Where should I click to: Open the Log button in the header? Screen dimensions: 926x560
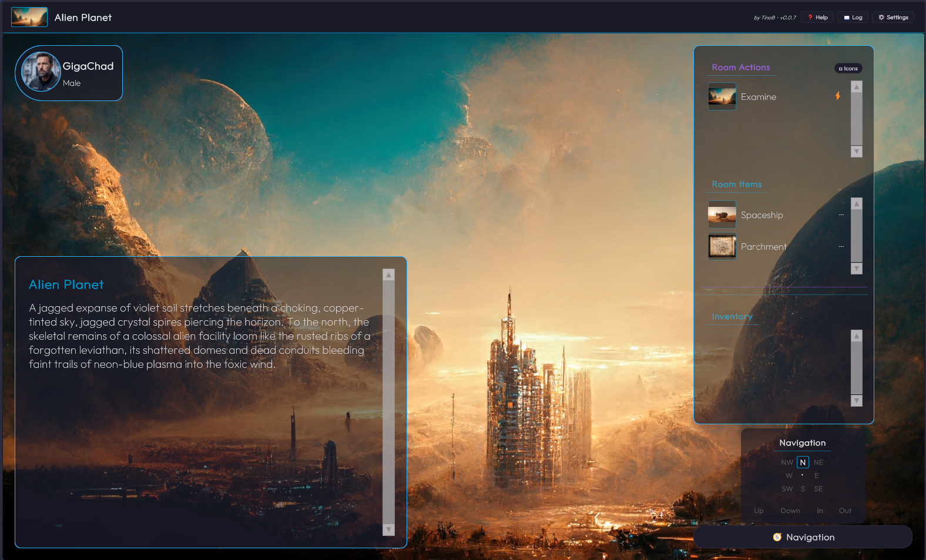853,18
